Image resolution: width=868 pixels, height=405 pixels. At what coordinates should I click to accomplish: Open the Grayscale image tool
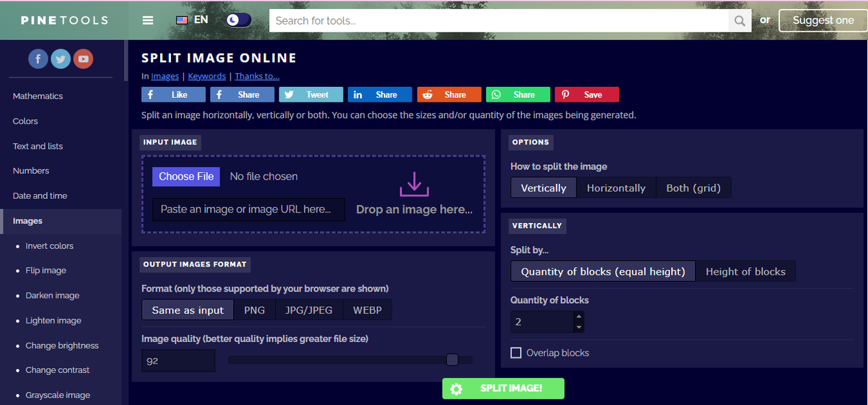(58, 396)
